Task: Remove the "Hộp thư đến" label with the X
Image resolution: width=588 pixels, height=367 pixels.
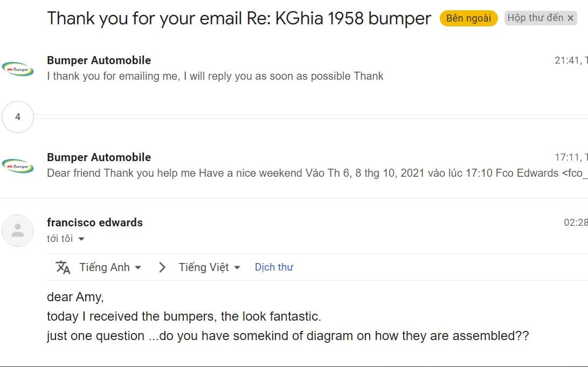Action: tap(570, 18)
